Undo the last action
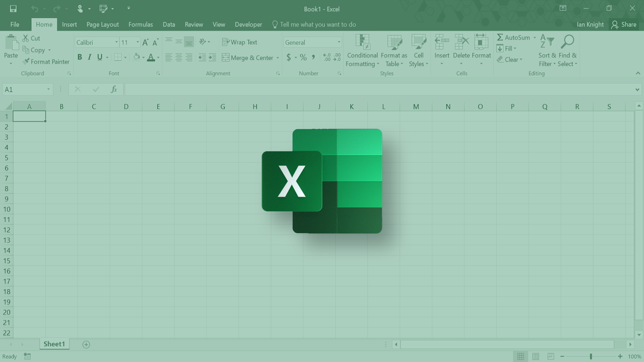Image resolution: width=644 pixels, height=362 pixels. tap(35, 8)
